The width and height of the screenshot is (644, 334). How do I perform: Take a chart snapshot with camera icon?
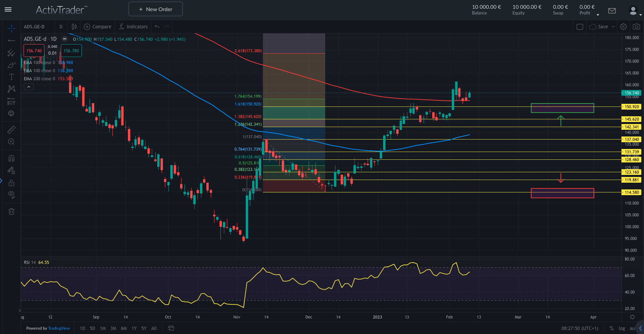[636, 27]
